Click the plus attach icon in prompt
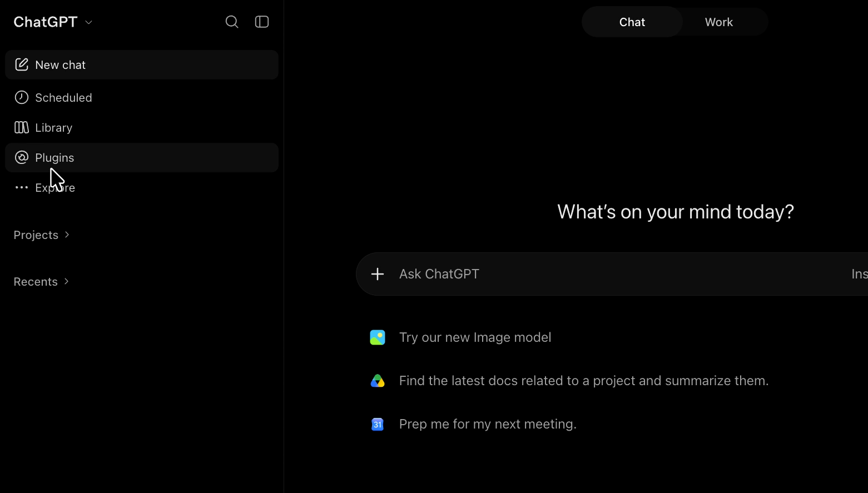 point(378,274)
